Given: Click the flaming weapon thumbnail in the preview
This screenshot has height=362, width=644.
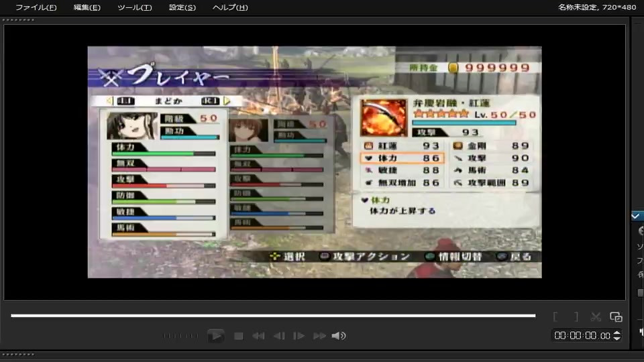Looking at the screenshot, I should tap(384, 117).
